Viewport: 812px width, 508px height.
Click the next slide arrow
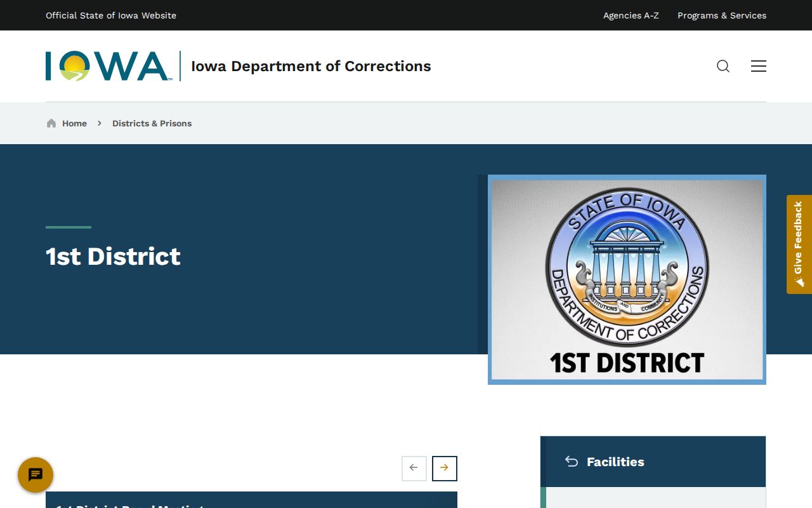[x=445, y=469]
